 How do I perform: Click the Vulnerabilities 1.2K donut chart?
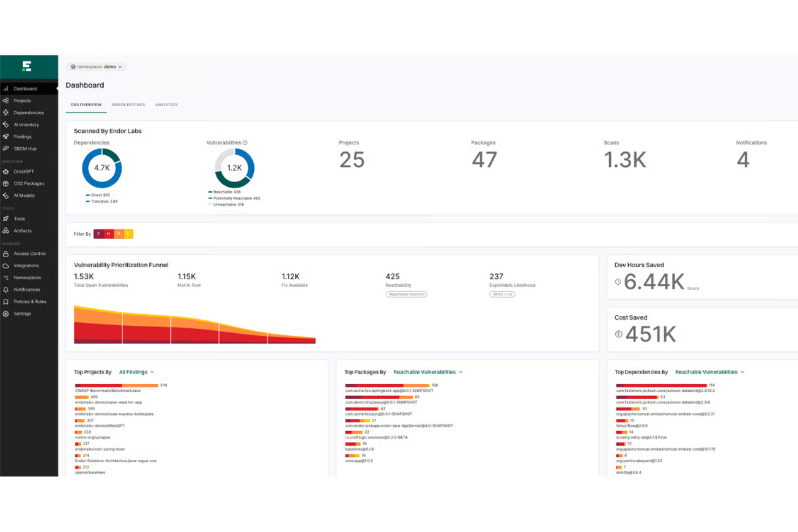coord(235,168)
